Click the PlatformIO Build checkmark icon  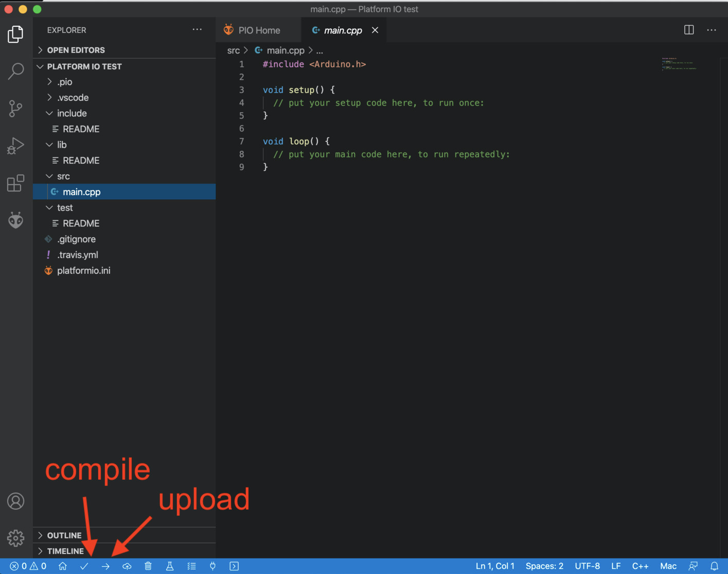pyautogui.click(x=84, y=566)
